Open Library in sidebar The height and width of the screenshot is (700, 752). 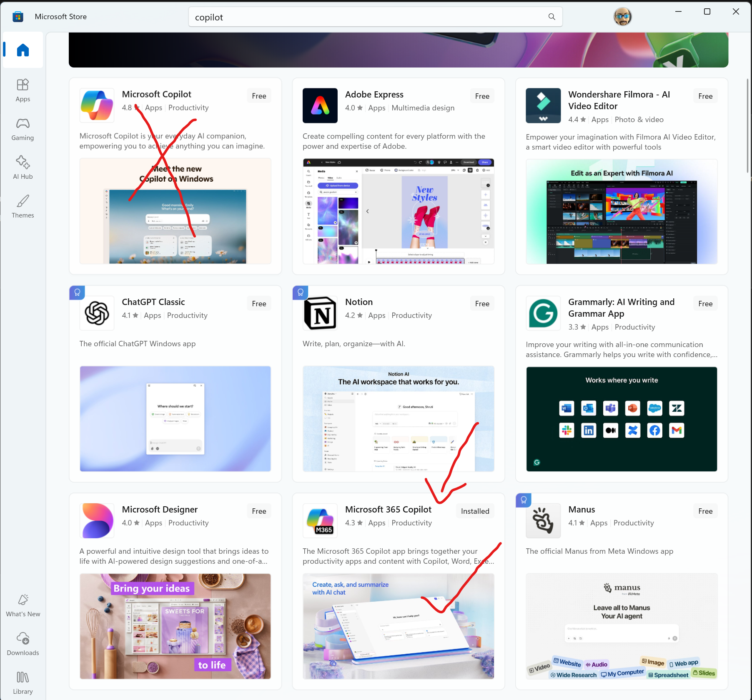click(x=23, y=682)
